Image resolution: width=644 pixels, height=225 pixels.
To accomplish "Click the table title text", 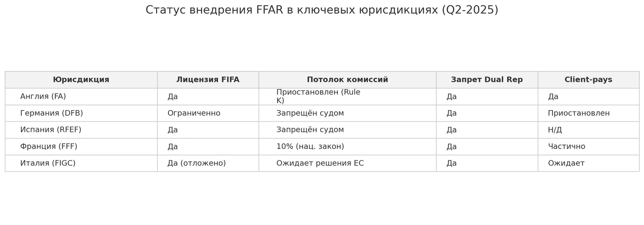I will click(322, 10).
